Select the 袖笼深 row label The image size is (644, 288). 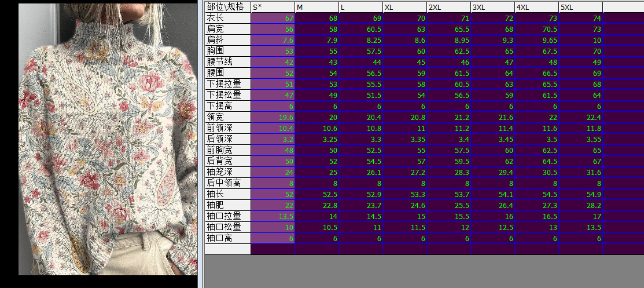(228, 172)
